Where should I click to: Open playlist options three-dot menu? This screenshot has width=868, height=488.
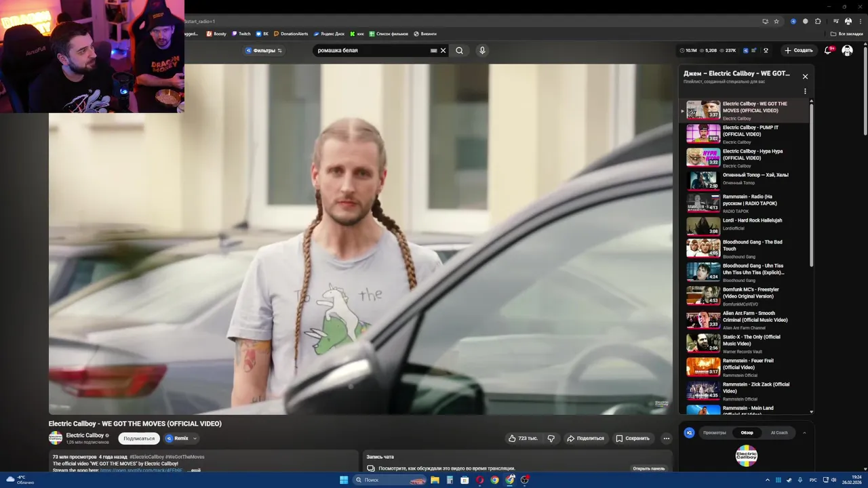pos(805,91)
